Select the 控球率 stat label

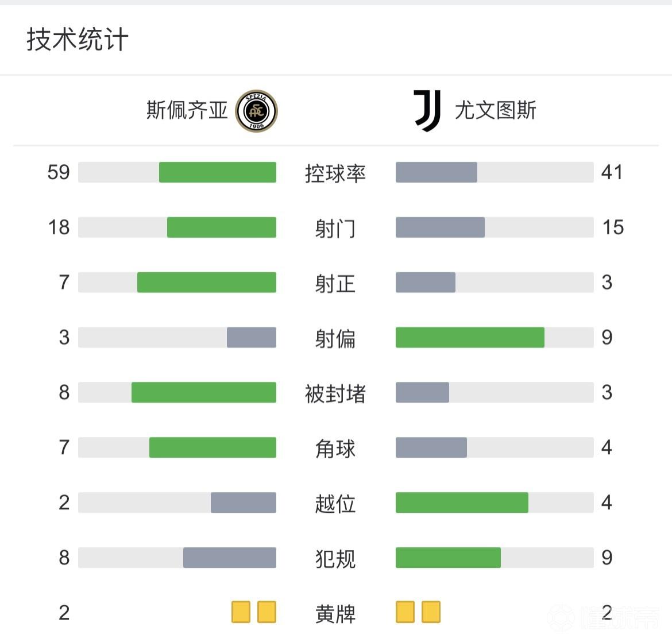pyautogui.click(x=335, y=173)
